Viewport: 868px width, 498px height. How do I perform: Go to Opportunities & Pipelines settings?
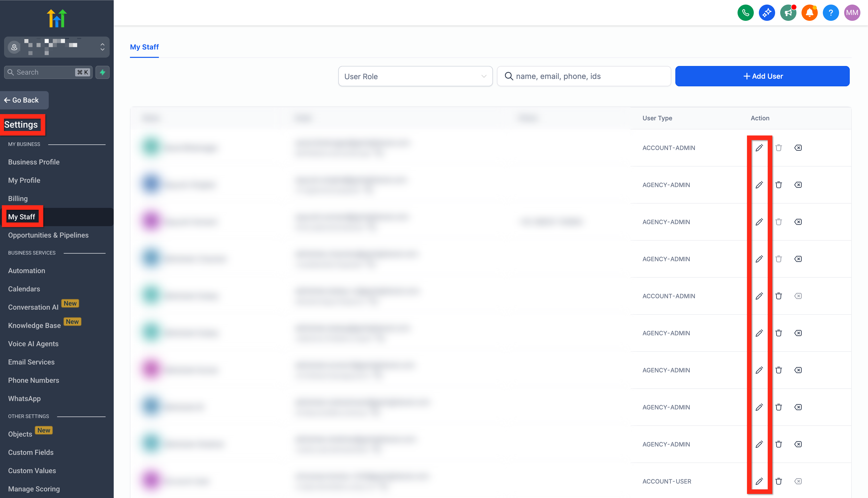point(48,235)
